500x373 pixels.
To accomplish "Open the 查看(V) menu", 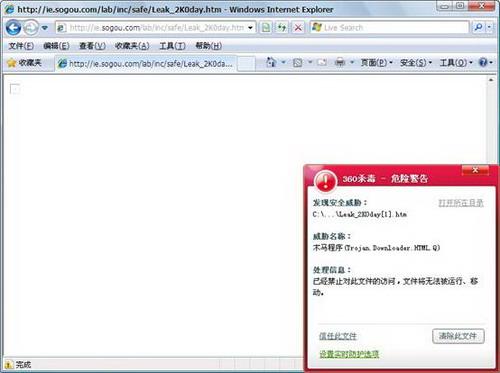I will tap(92, 46).
